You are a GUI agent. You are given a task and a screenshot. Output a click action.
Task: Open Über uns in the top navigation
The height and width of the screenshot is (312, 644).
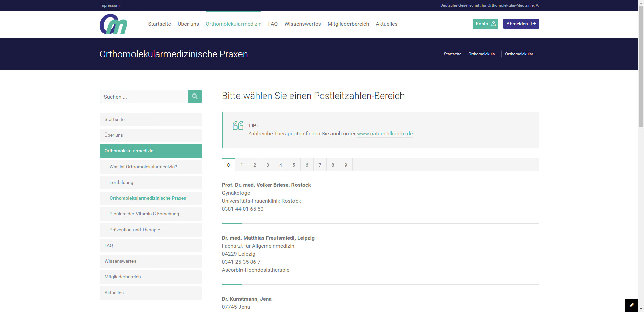[188, 24]
